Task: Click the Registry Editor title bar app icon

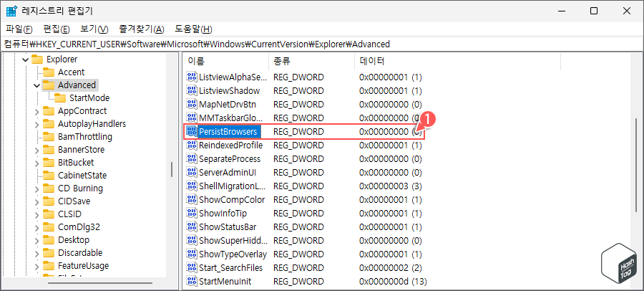Action: pos(11,11)
